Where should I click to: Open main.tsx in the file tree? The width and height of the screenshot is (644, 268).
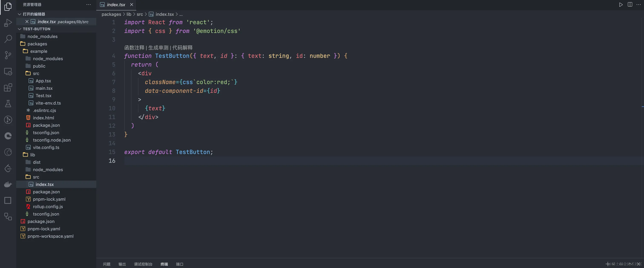click(56, 88)
